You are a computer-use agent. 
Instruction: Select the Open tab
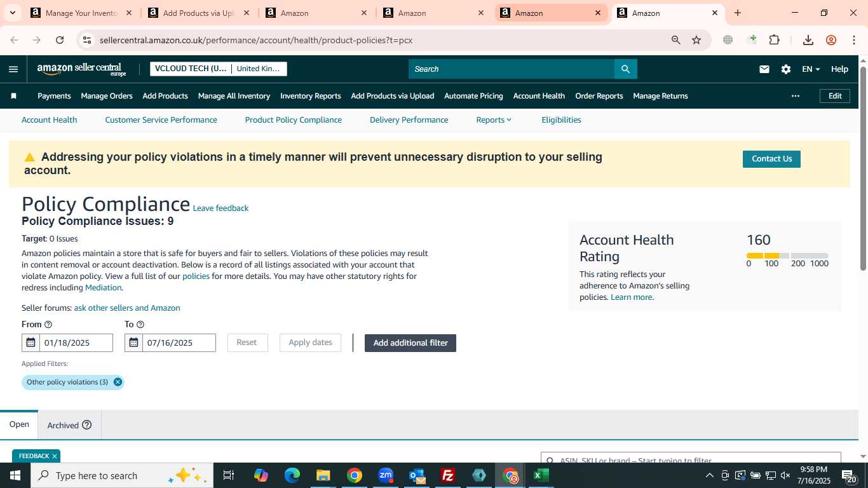(19, 424)
